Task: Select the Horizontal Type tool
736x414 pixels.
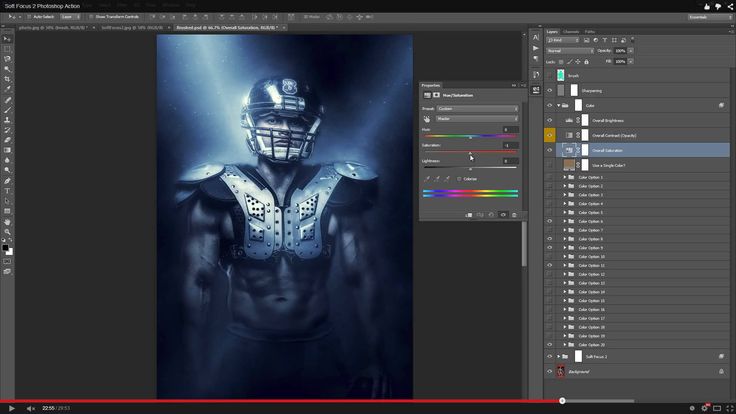Action: (x=7, y=190)
